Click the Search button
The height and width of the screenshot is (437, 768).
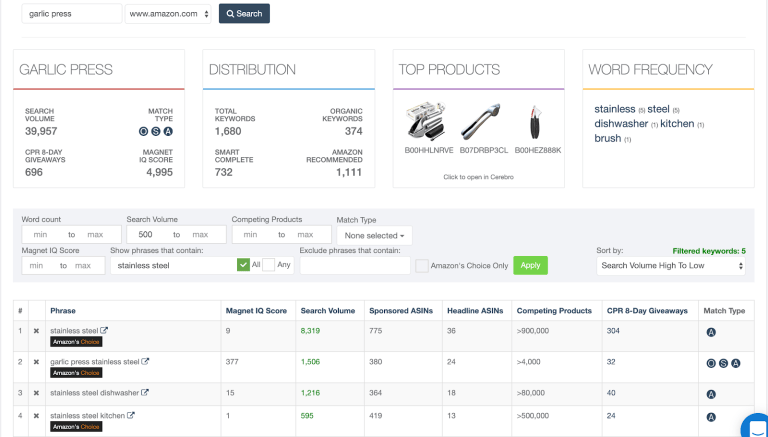244,14
